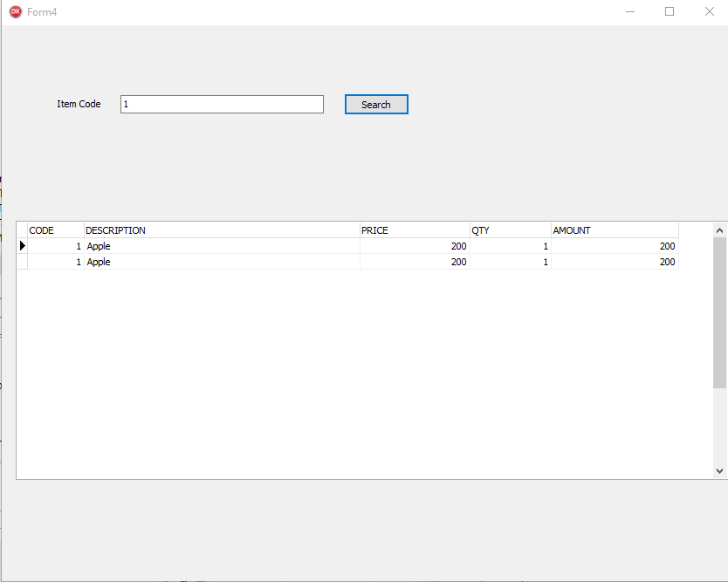Select the QTY column header
The image size is (728, 582).
pos(509,230)
